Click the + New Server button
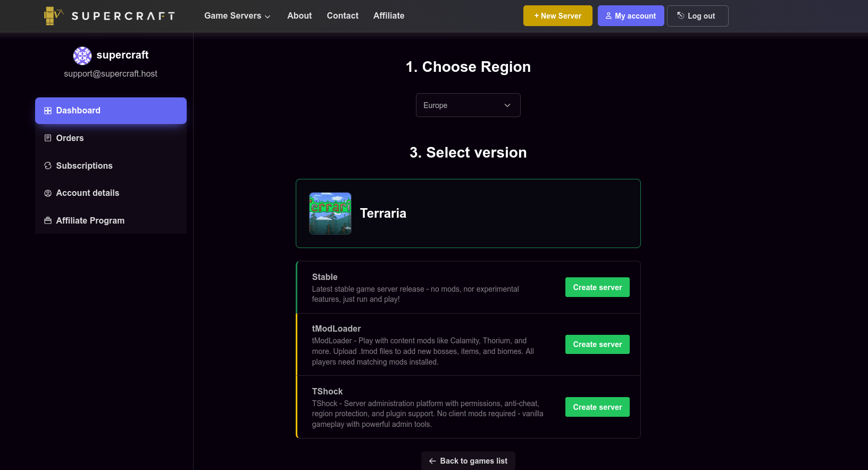868x470 pixels. (558, 16)
